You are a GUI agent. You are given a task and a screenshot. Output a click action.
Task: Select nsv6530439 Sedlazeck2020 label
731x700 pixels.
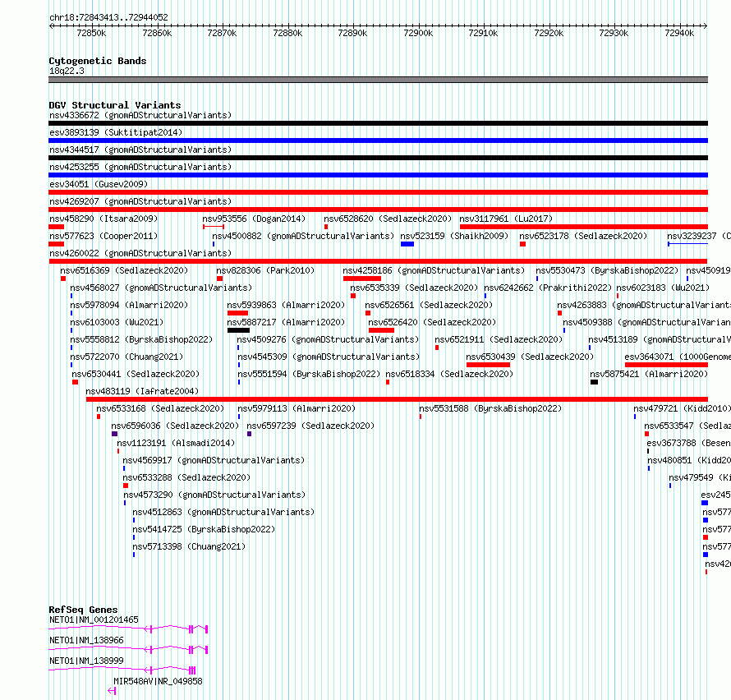tap(530, 357)
